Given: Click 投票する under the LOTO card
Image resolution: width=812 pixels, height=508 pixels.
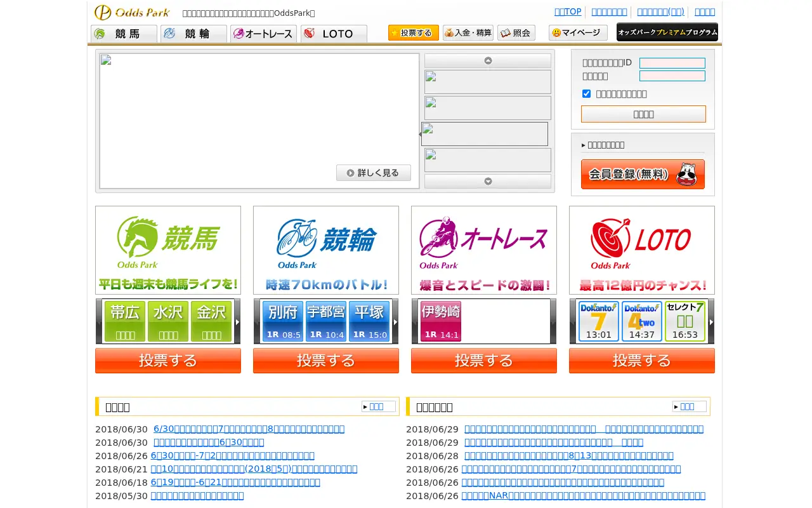Looking at the screenshot, I should [642, 361].
